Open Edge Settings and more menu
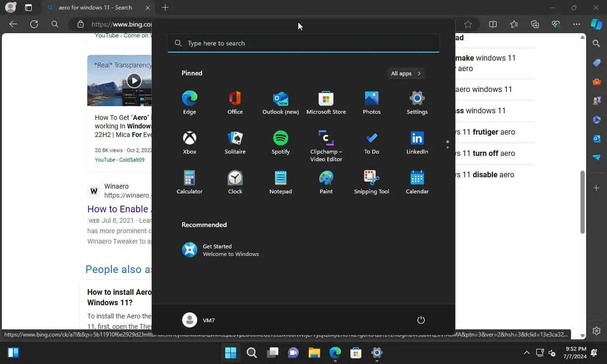Screen dimensions: 607x364 577,24
